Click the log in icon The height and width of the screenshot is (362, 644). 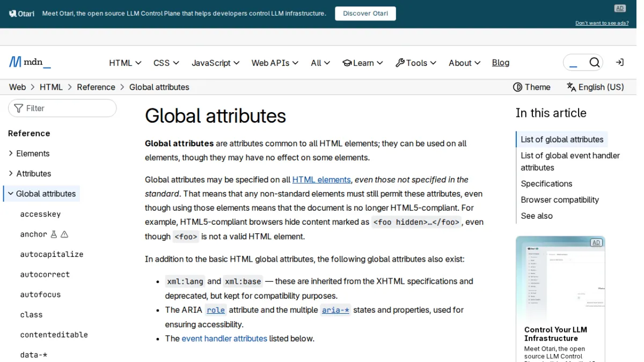619,63
